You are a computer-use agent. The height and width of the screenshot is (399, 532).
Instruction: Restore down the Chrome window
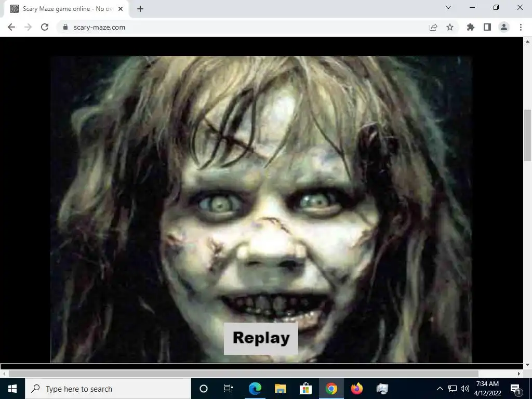[x=496, y=7]
